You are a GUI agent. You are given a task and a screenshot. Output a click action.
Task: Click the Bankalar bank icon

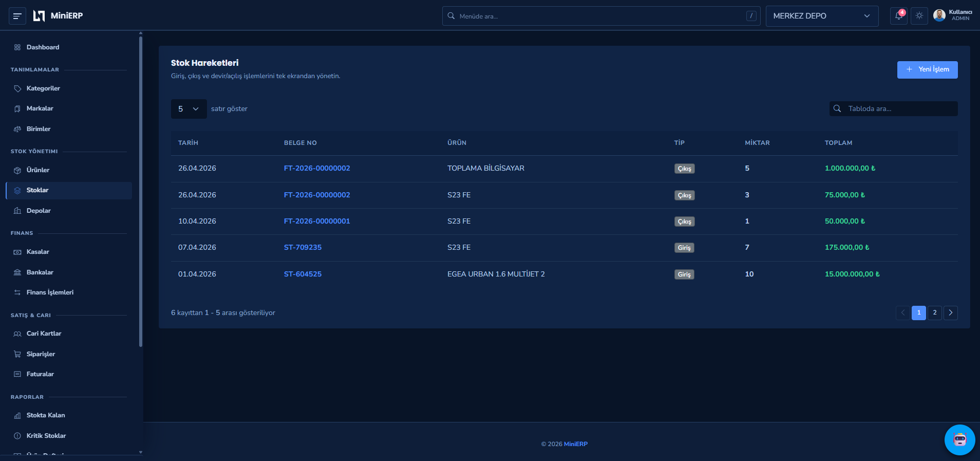(17, 272)
